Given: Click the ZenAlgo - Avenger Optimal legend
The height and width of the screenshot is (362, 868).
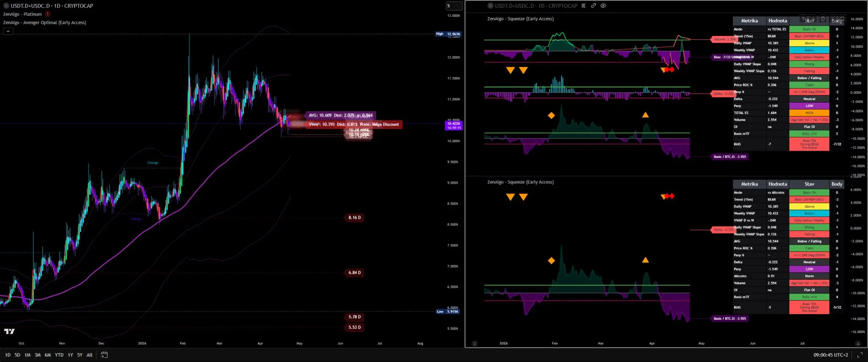Looking at the screenshot, I should (x=45, y=22).
